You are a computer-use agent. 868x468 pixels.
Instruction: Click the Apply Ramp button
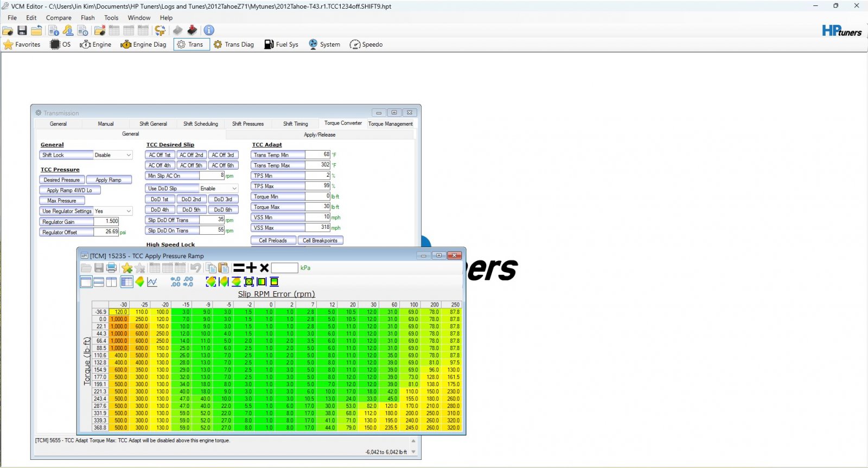click(x=108, y=180)
